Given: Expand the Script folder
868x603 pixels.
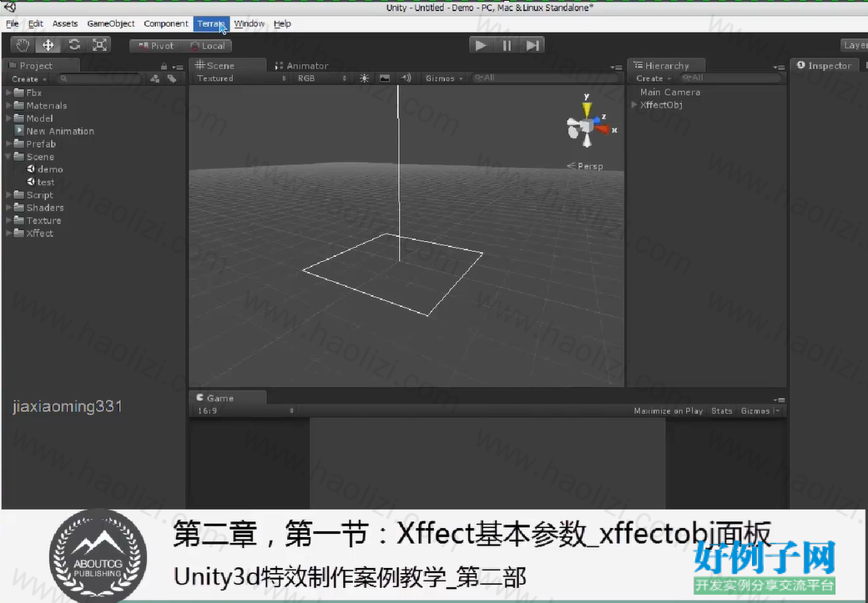Looking at the screenshot, I should click(x=9, y=194).
